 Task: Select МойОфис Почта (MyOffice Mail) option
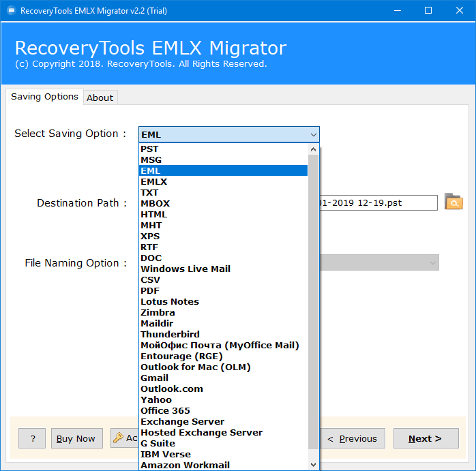[x=223, y=346]
